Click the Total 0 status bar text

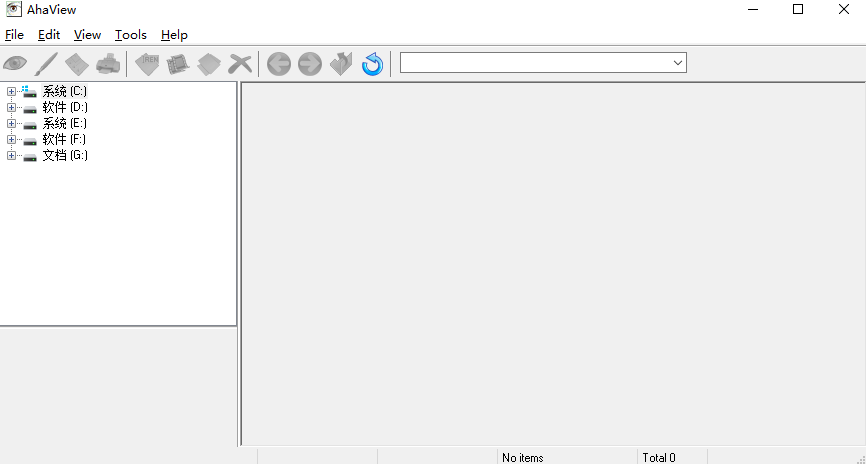(658, 457)
